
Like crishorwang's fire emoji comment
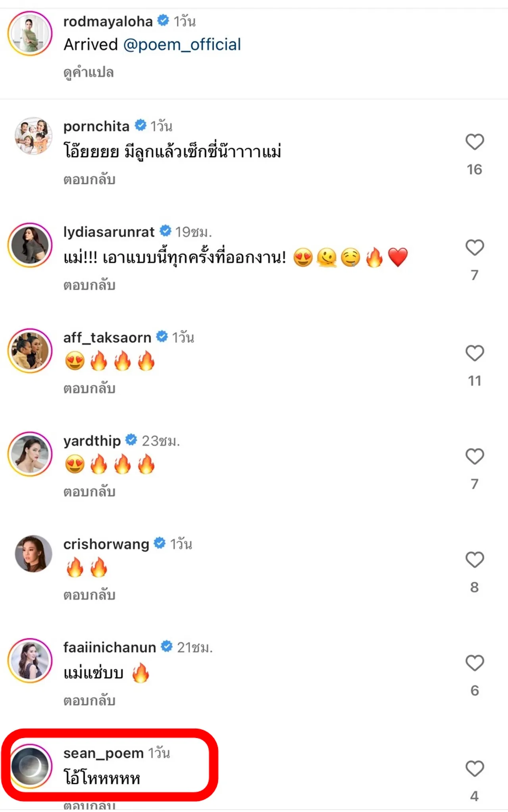coord(474,560)
